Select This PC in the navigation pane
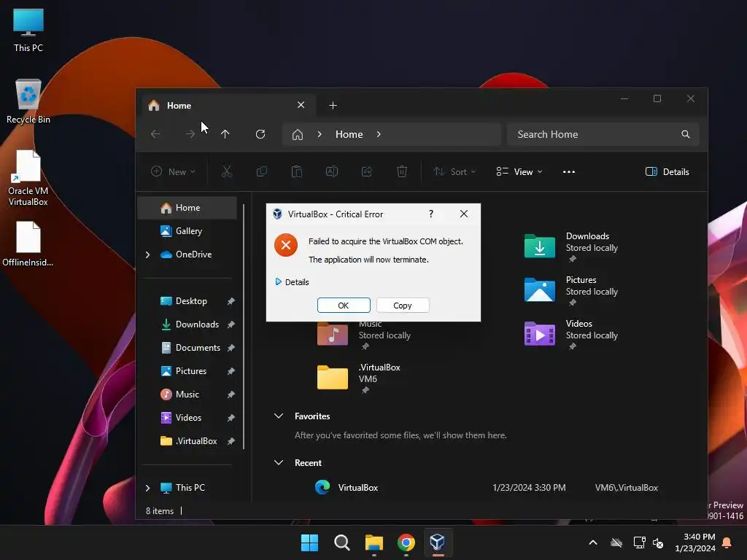747x560 pixels. (x=190, y=488)
